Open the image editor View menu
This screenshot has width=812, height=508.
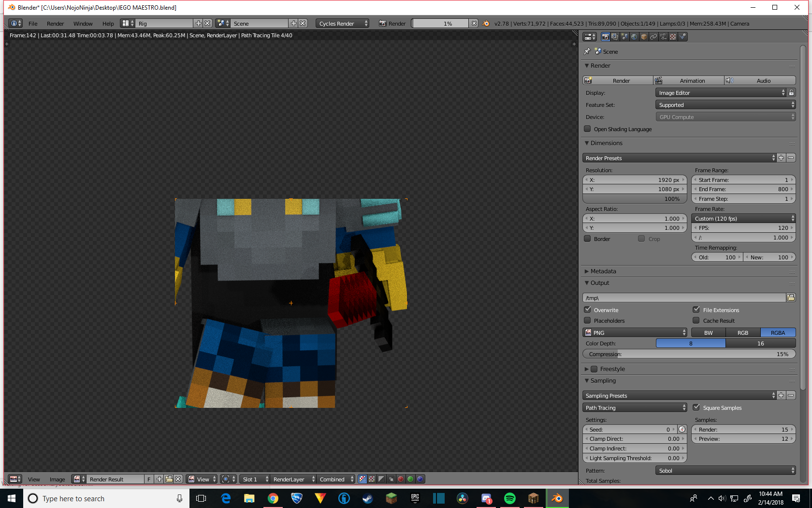(x=34, y=479)
